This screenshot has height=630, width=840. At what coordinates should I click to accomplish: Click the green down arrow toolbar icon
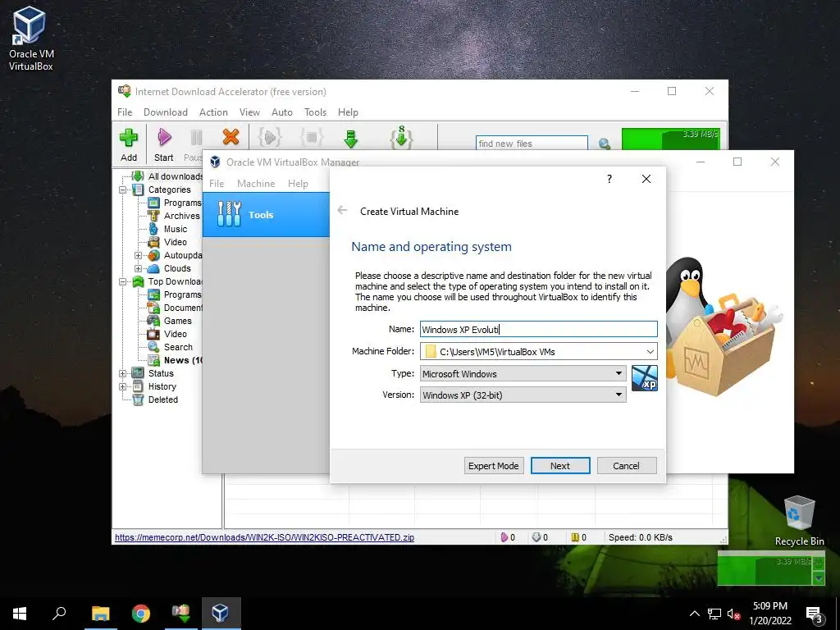351,139
